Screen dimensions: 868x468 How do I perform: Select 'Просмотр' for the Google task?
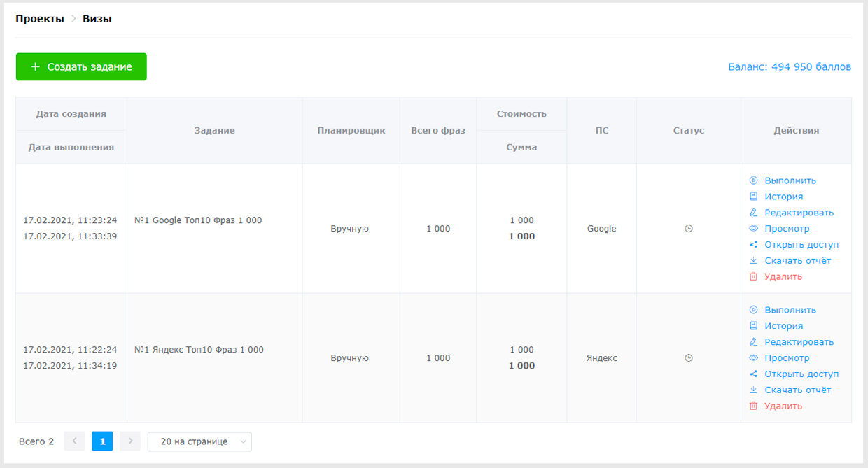point(787,229)
